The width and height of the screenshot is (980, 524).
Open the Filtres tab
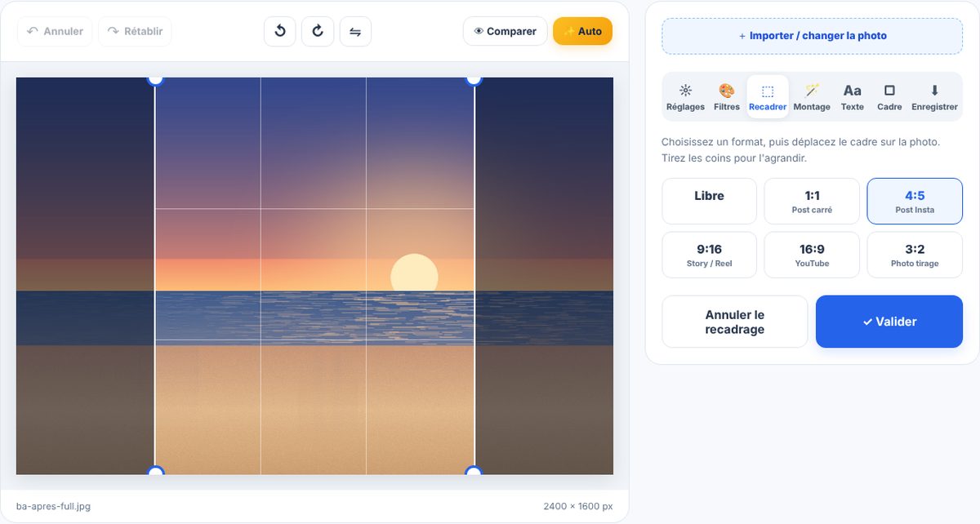coord(726,97)
